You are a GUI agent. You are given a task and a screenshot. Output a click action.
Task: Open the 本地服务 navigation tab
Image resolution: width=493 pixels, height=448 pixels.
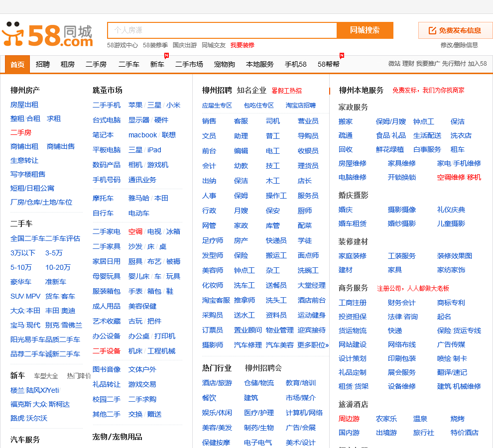coord(260,64)
